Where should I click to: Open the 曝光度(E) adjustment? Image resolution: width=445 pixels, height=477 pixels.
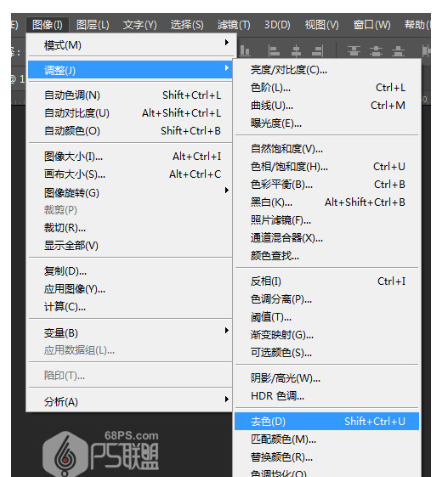click(327, 124)
